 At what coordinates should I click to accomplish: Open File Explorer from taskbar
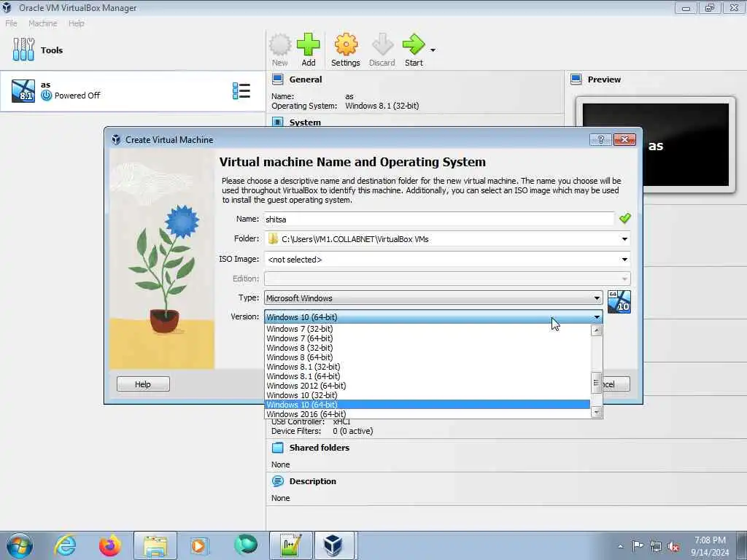(x=155, y=545)
